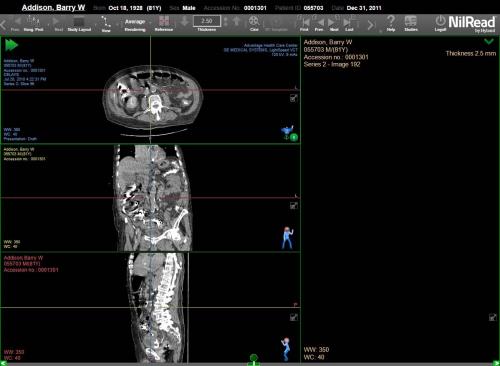The width and height of the screenshot is (500, 366).
Task: Open the Study Layout tool
Action: coord(79,23)
